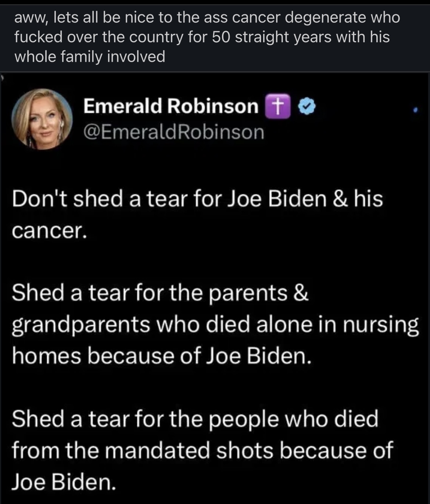Click the small dot at tweet's top right
The width and height of the screenshot is (430, 504).
(415, 109)
